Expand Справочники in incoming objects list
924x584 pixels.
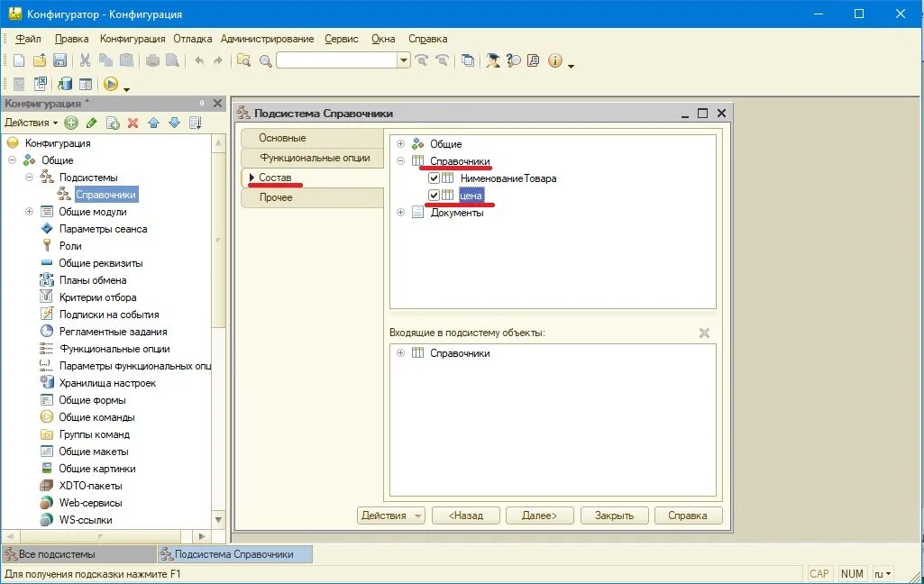pos(401,353)
